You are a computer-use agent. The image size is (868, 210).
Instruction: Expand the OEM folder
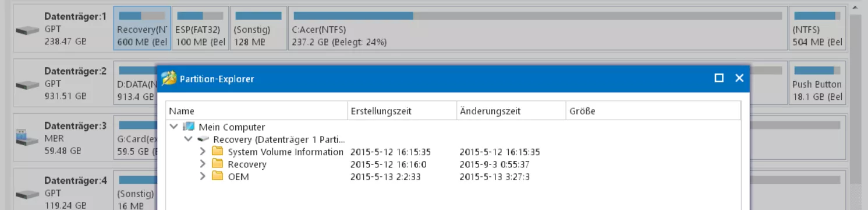point(203,176)
